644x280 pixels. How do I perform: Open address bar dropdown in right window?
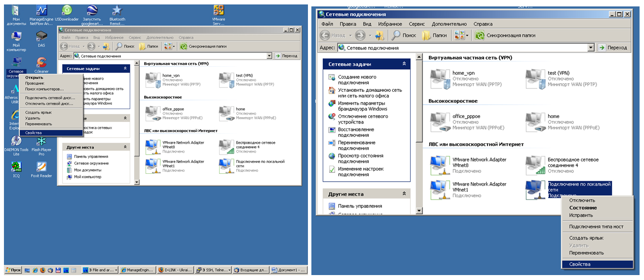coord(591,48)
